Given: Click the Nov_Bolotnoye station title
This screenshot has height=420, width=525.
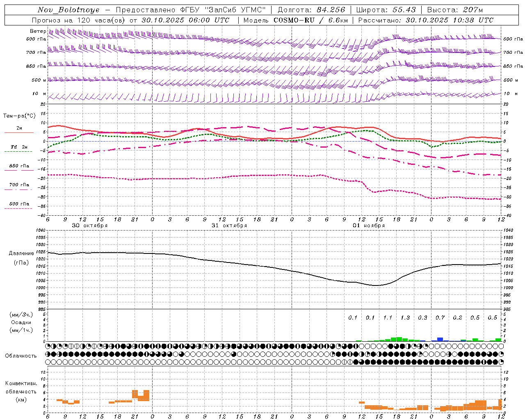Looking at the screenshot, I should point(68,10).
